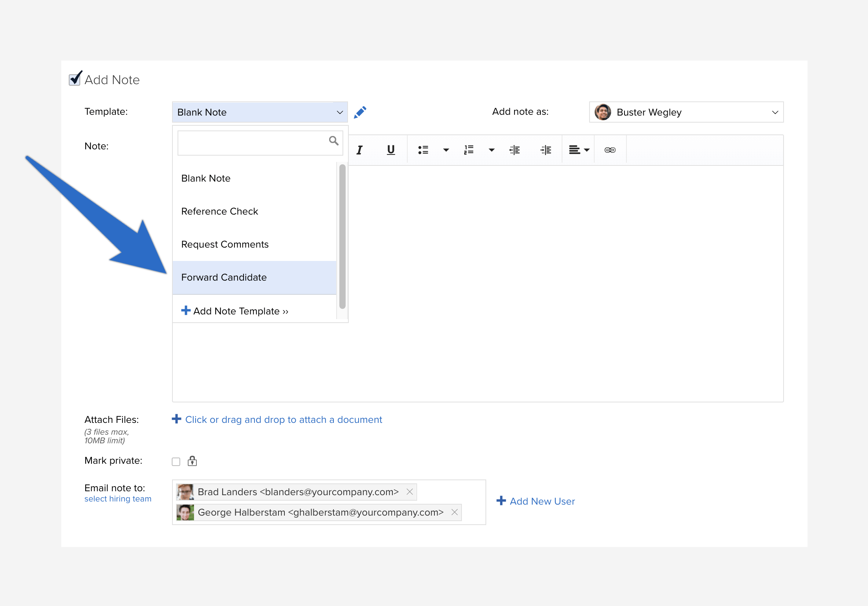The height and width of the screenshot is (606, 868).
Task: Choose the Reference Check template
Action: tap(255, 211)
